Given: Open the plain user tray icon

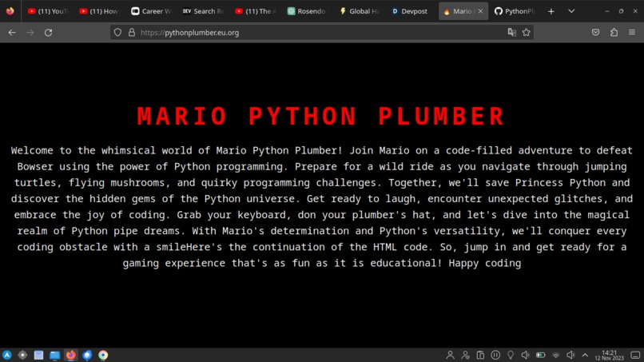Looking at the screenshot, I should tap(450, 355).
